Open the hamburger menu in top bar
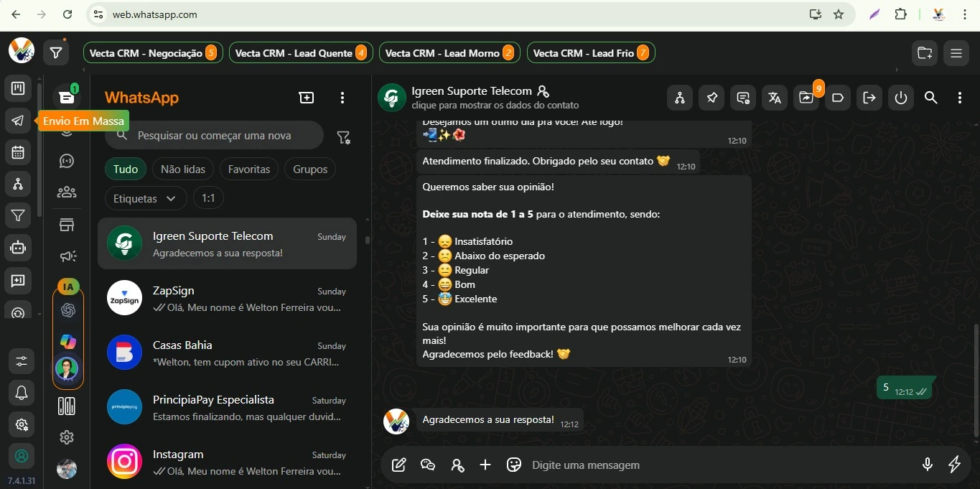The height and width of the screenshot is (489, 980). click(x=956, y=53)
